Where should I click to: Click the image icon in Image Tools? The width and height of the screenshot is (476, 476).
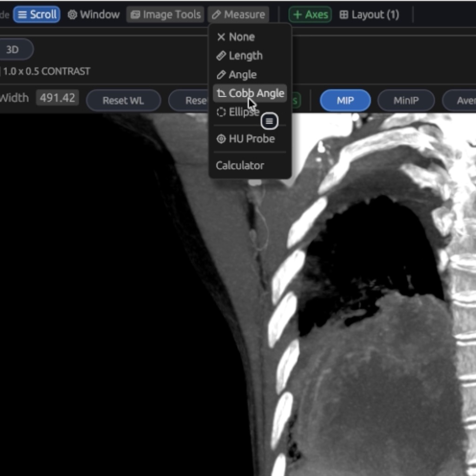135,14
